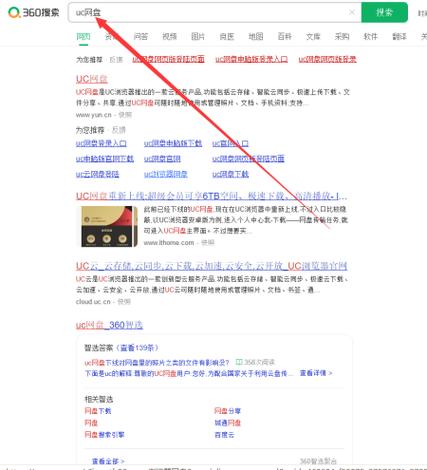Click related topic 百度云
The image size is (427, 470).
coord(224,435)
